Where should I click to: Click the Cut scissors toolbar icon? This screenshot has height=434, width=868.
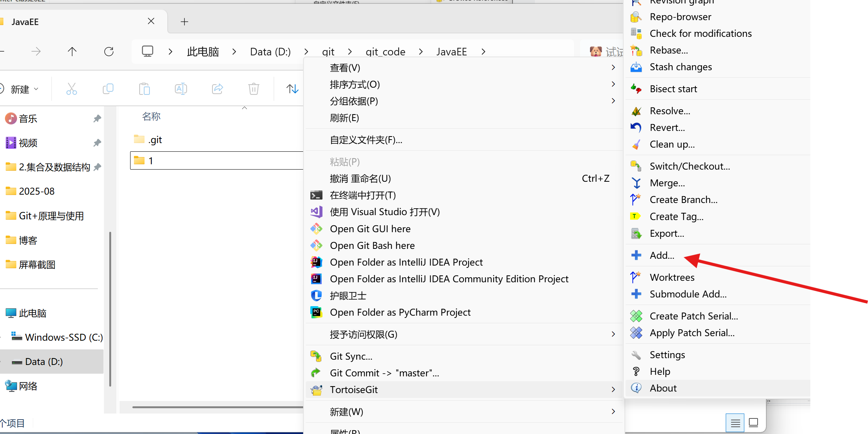[71, 89]
